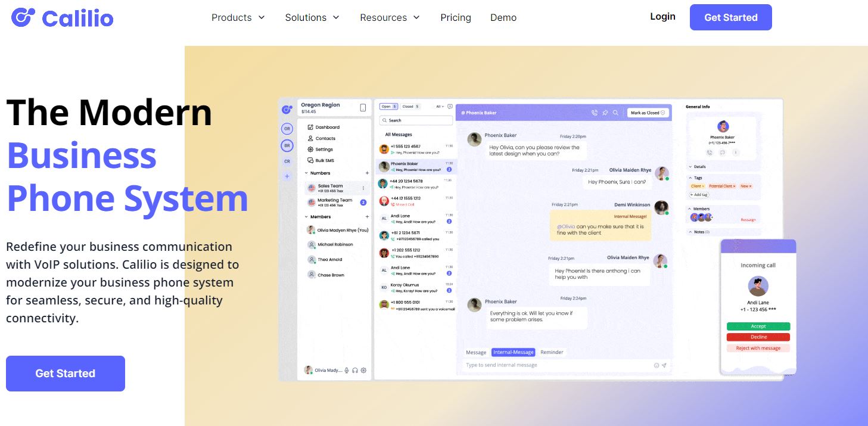Call Phoenix Baker from chat header
Viewport: 868px width, 426px height.
[594, 113]
